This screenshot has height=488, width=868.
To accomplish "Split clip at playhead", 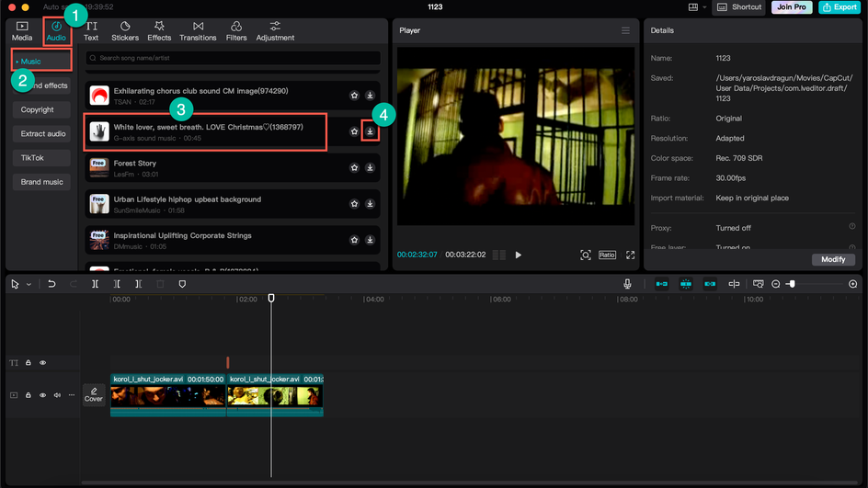I will [x=96, y=284].
